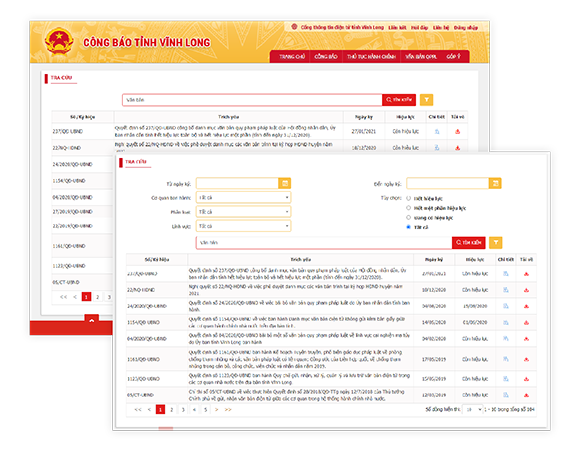Click yellow filter icon in back search panel
Viewport: 570px width, 458px height.
click(x=426, y=100)
